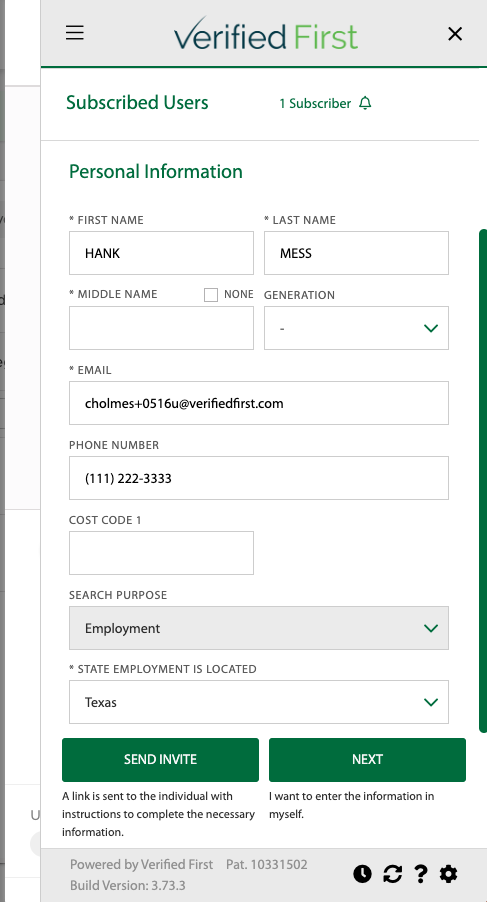Focus the First Name field

point(161,253)
